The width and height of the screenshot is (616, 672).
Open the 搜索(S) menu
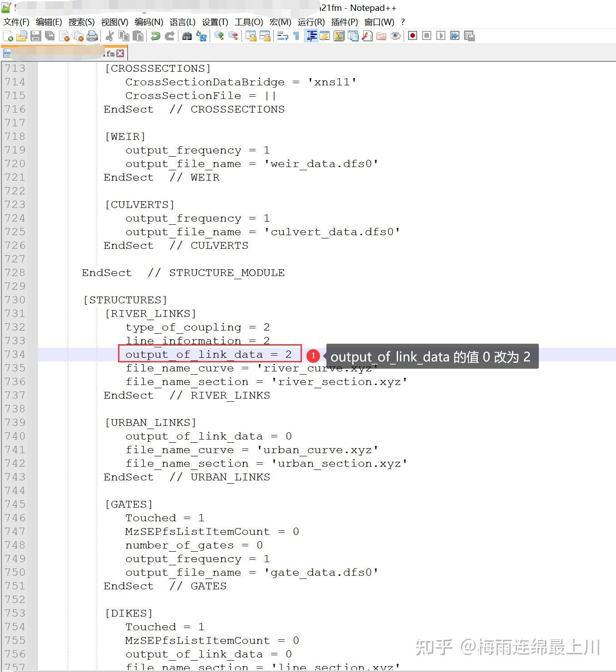82,22
